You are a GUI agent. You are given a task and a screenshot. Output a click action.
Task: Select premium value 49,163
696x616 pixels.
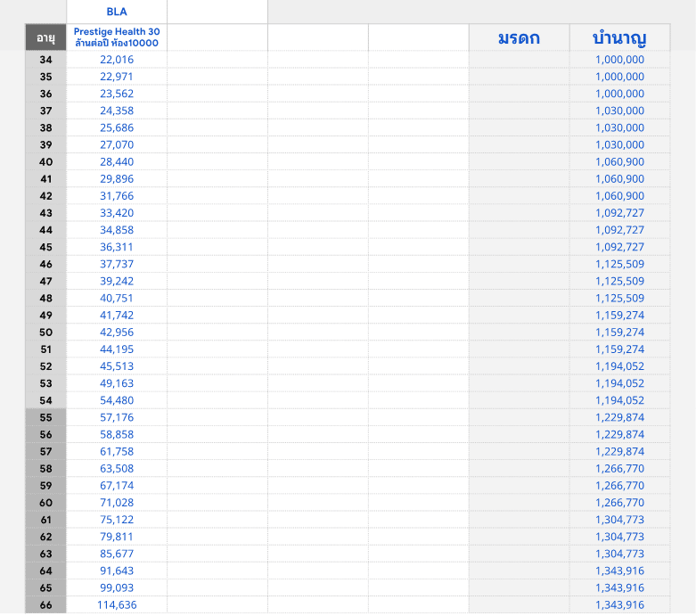coord(117,382)
